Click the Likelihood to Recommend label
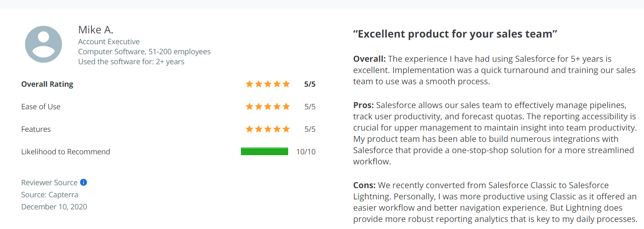This screenshot has height=229, width=644. (x=66, y=152)
